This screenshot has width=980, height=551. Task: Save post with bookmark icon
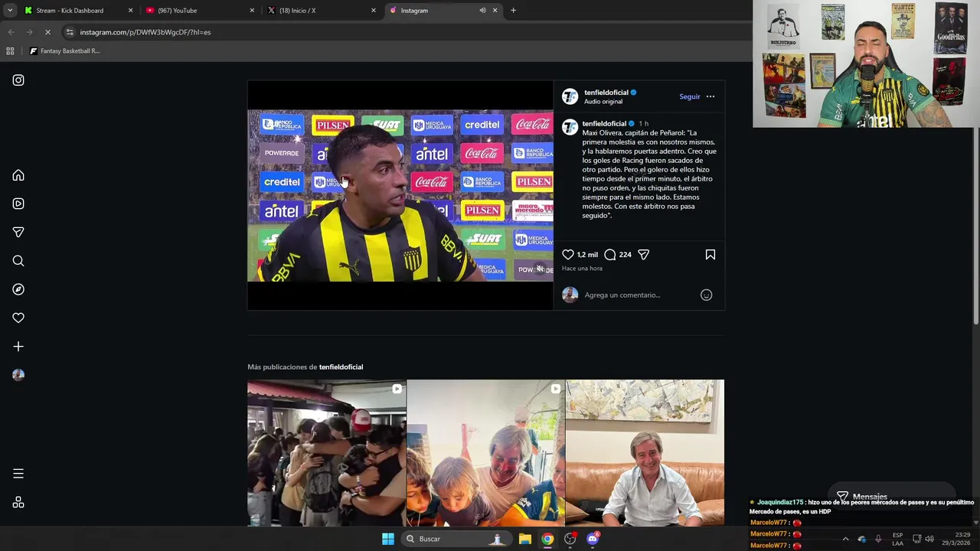[x=710, y=255]
